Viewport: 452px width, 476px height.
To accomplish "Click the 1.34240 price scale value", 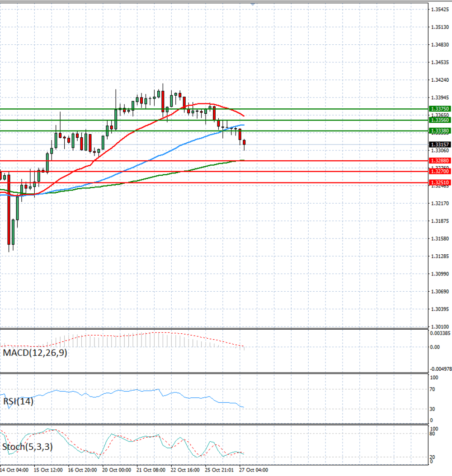I will (440, 80).
